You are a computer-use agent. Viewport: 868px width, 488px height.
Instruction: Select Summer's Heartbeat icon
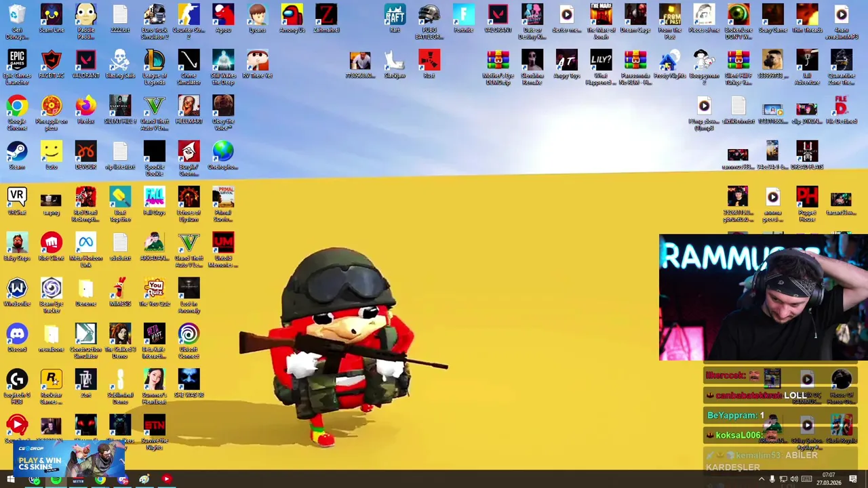coord(155,386)
